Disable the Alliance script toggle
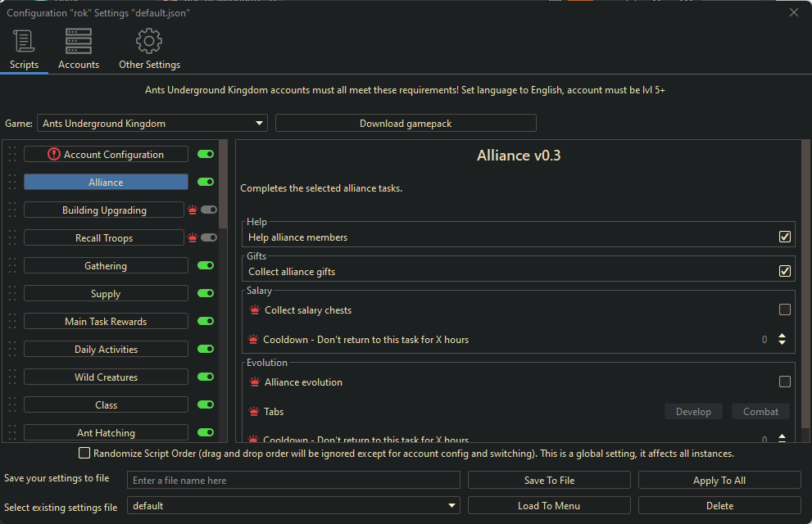The width and height of the screenshot is (812, 524). (x=206, y=183)
